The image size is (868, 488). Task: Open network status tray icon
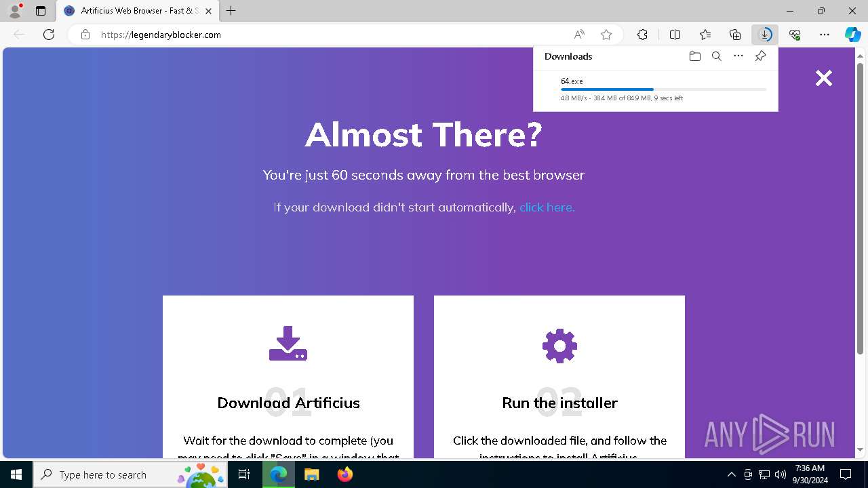point(764,474)
